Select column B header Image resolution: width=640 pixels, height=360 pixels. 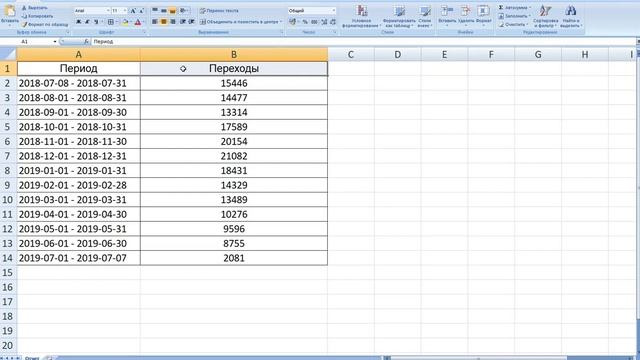coord(234,54)
